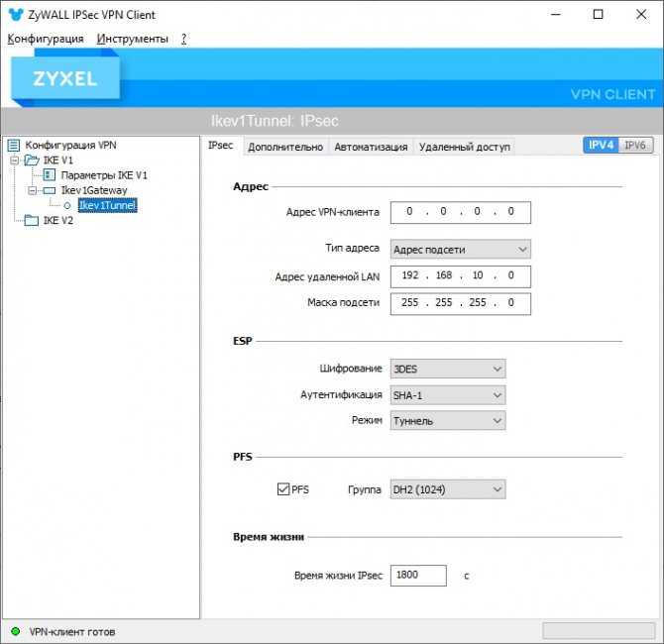Toggle the PFS checkbox
The image size is (664, 644).
tap(283, 489)
